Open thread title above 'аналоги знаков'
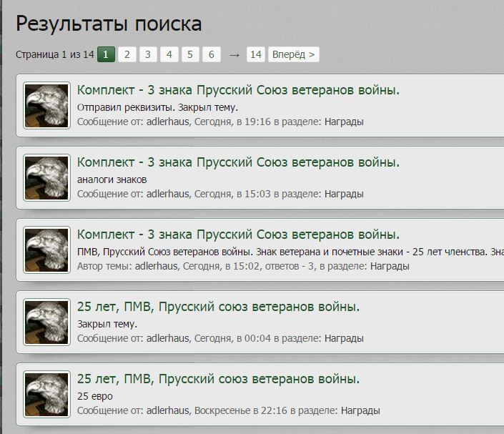This screenshot has height=434, width=504. (238, 162)
